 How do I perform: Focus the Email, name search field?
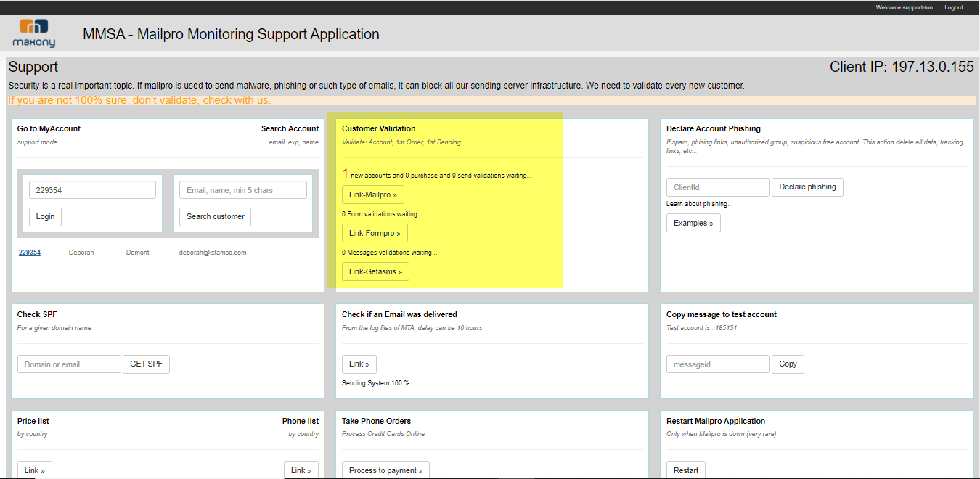(243, 190)
